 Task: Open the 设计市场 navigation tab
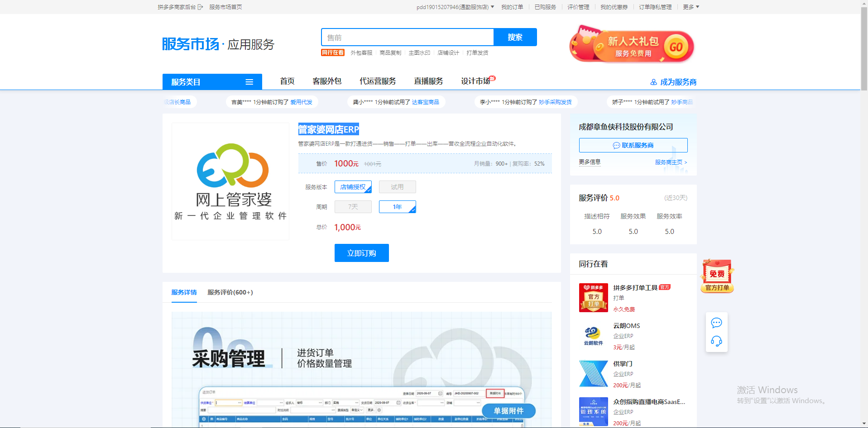click(x=476, y=81)
